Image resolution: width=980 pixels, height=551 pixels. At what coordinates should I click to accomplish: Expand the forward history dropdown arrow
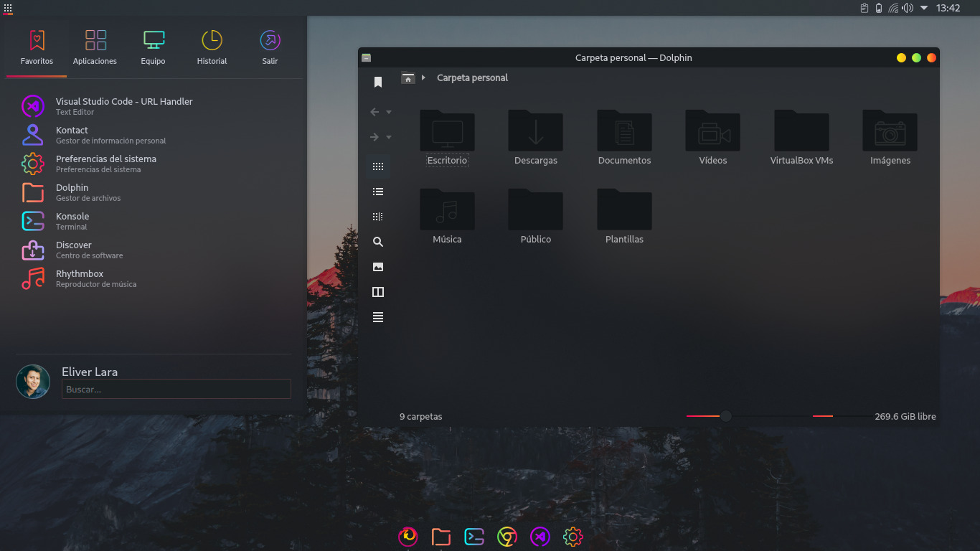[389, 138]
